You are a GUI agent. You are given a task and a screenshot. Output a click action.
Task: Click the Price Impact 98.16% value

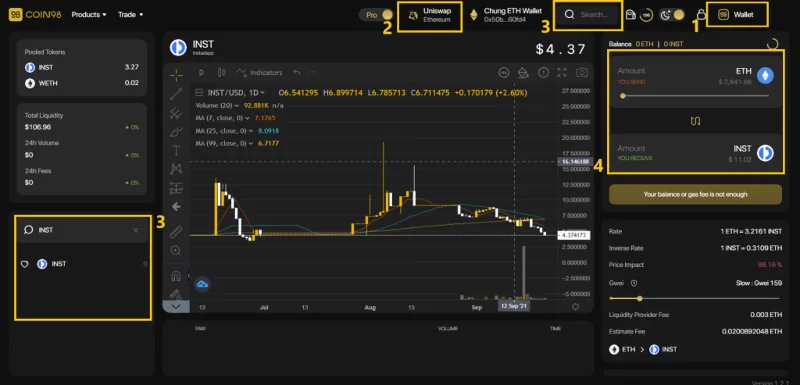[x=769, y=265]
